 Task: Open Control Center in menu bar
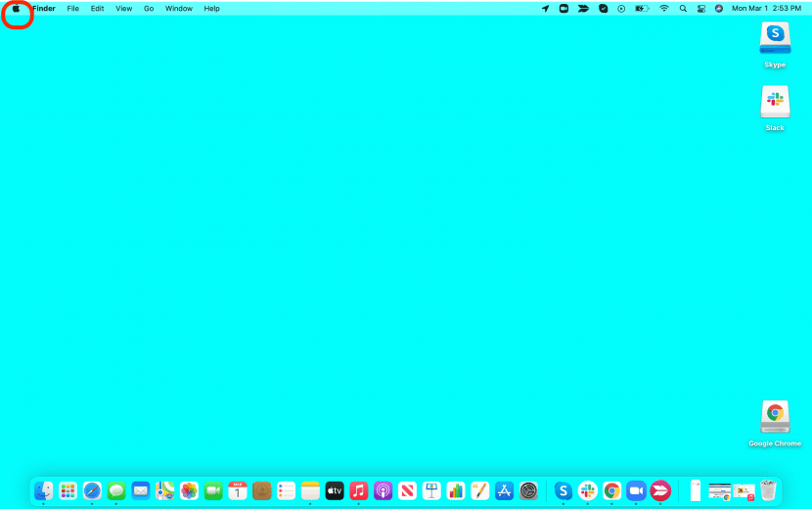click(700, 8)
